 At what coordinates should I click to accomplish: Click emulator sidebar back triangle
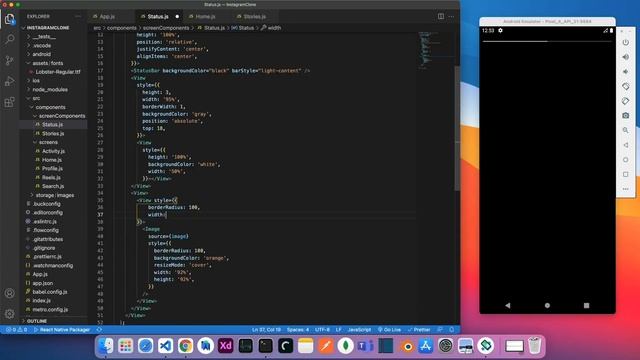(x=625, y=145)
